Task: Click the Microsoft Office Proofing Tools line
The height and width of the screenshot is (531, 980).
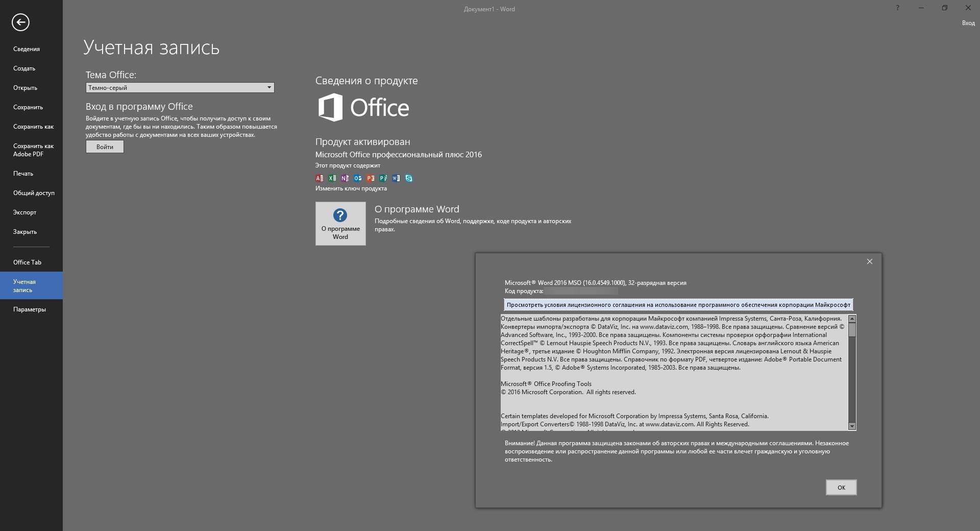Action: 546,384
